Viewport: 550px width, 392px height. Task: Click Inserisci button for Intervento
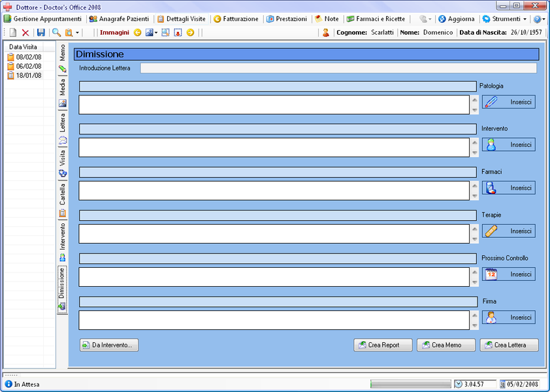click(509, 144)
